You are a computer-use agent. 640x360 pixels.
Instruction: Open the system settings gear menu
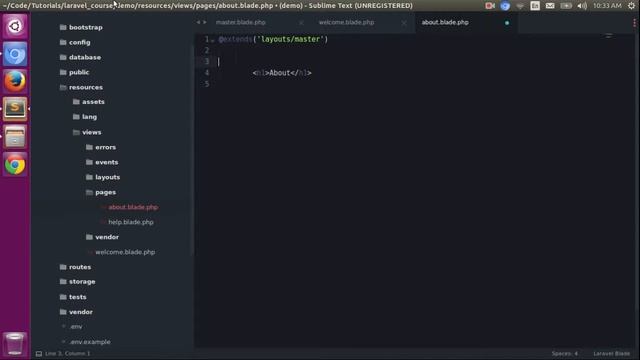[631, 6]
